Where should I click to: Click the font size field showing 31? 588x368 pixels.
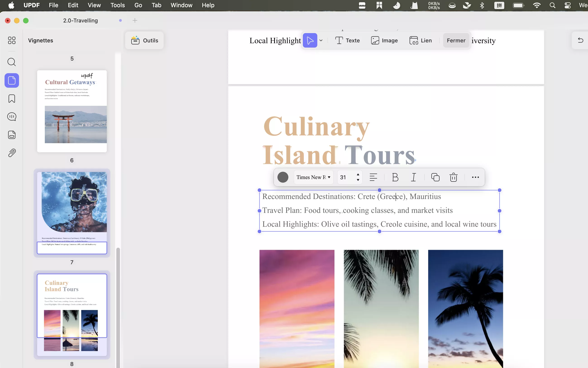346,177
